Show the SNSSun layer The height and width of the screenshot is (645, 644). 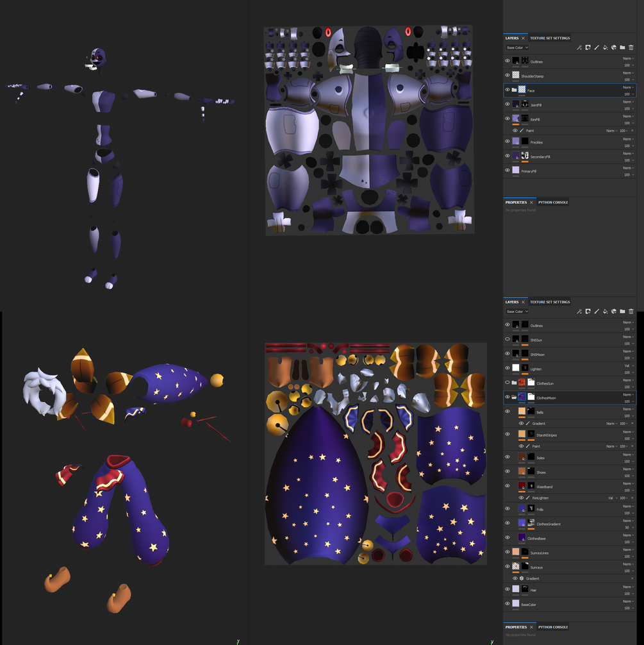point(508,339)
